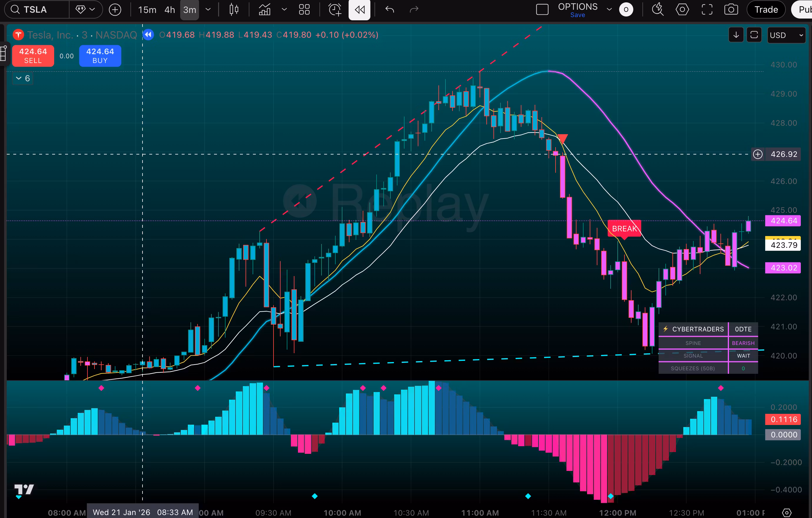The height and width of the screenshot is (518, 812).
Task: Undo the last chart action
Action: (390, 9)
